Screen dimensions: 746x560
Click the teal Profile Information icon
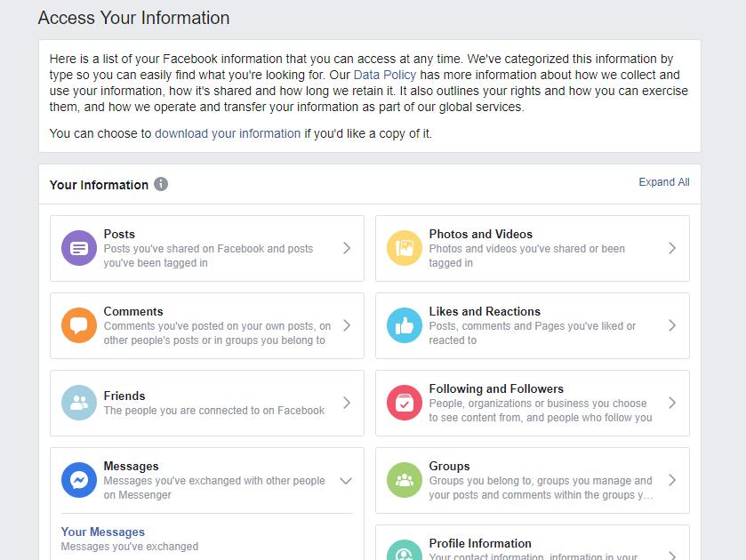click(405, 550)
